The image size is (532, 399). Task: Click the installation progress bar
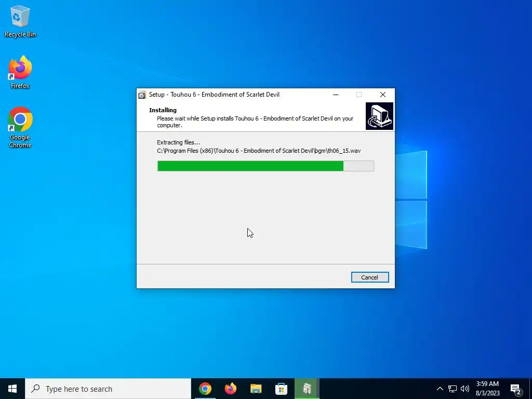265,166
